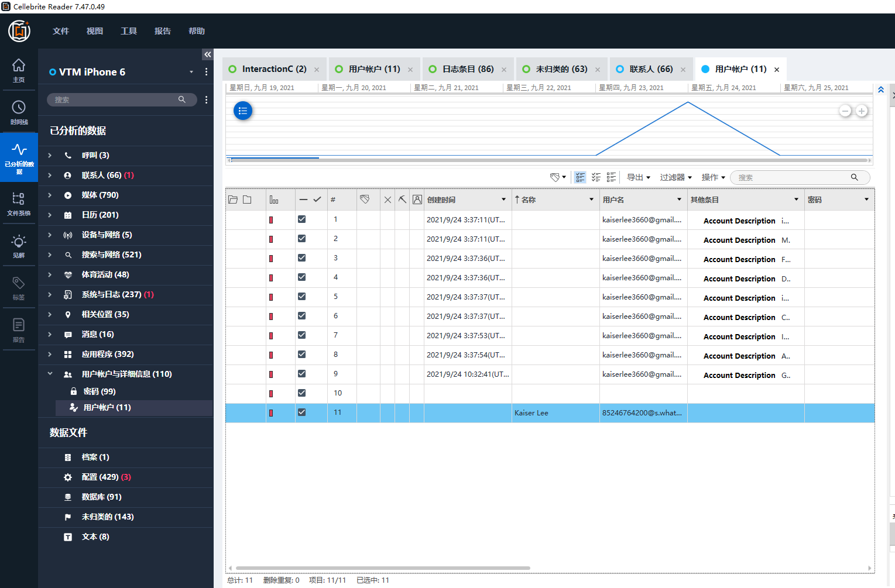Select Analyzed Data (已分析的数据) sidebar icon
The width and height of the screenshot is (895, 588).
(19, 158)
